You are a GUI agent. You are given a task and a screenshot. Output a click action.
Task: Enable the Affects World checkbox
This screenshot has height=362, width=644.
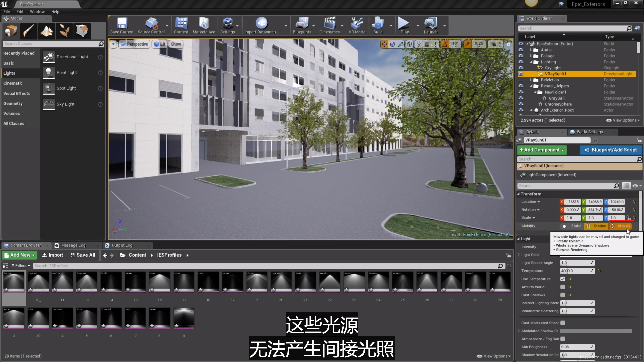pyautogui.click(x=563, y=287)
